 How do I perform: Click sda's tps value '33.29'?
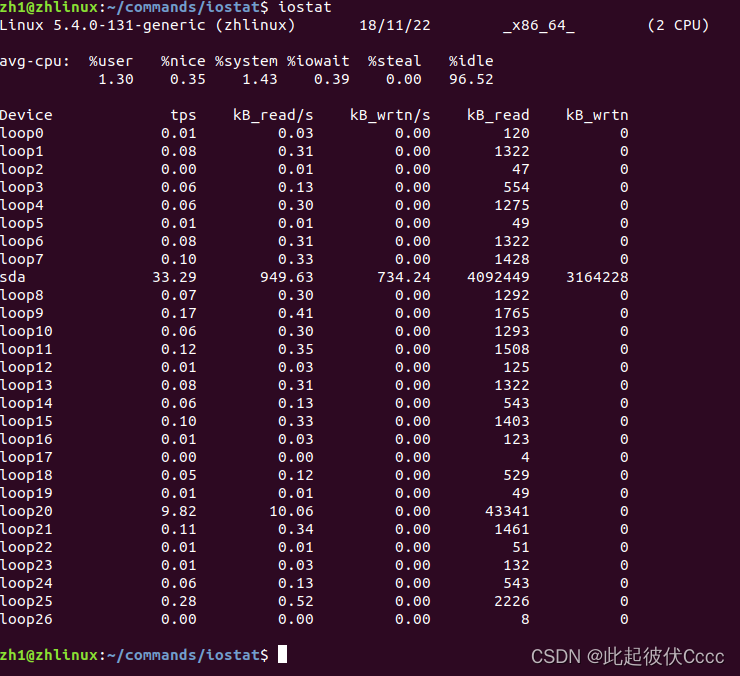click(x=174, y=277)
